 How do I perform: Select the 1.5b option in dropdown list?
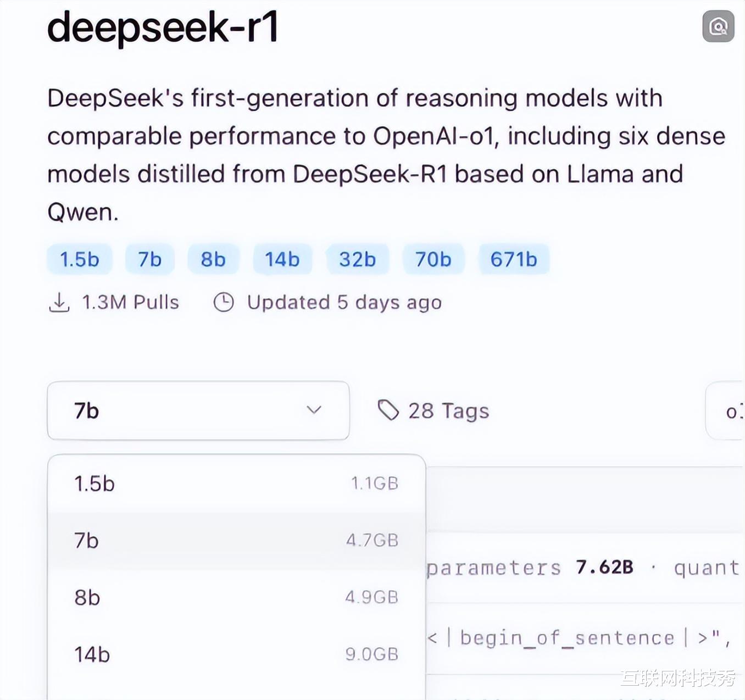pos(236,484)
